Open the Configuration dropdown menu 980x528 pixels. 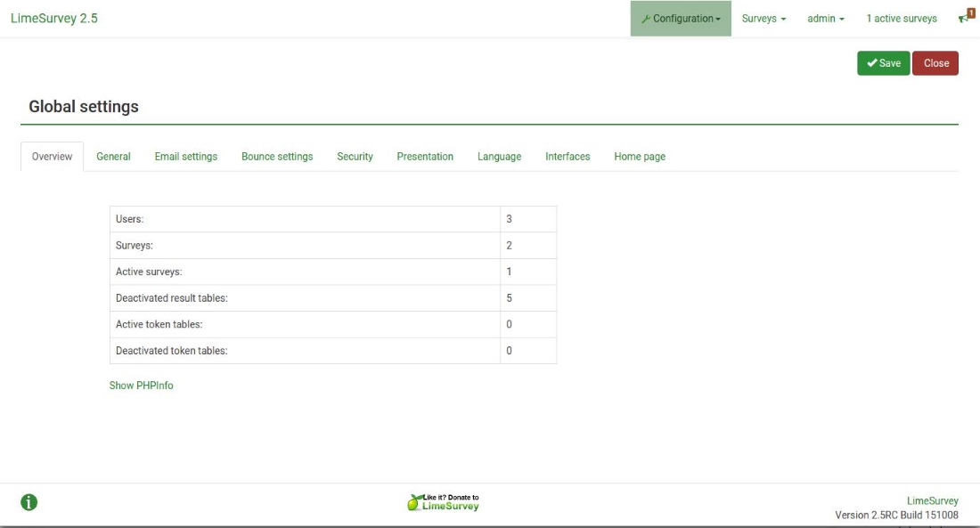coord(681,19)
